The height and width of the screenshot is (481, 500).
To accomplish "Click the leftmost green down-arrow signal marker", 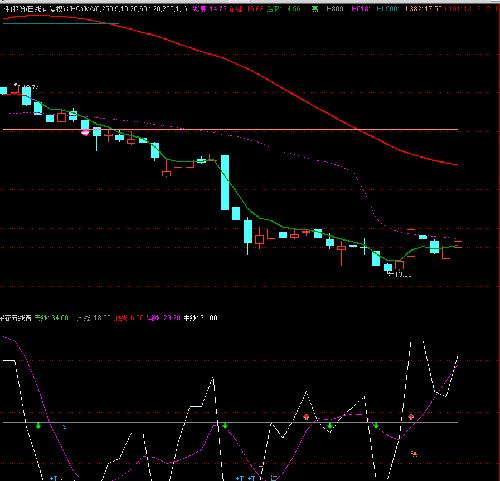I will 38,425.
